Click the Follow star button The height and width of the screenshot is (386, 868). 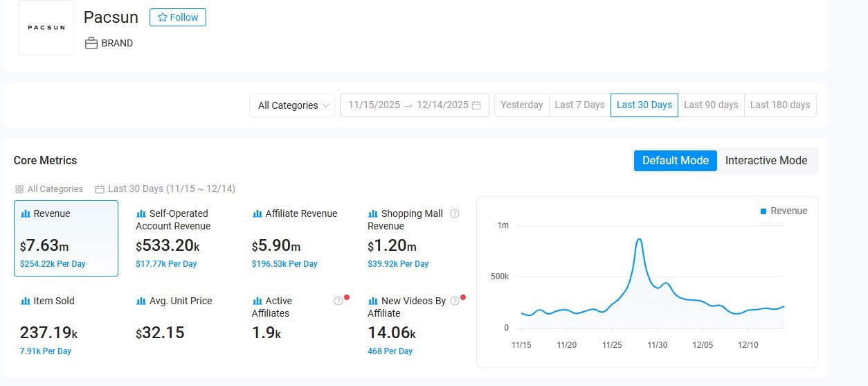178,17
